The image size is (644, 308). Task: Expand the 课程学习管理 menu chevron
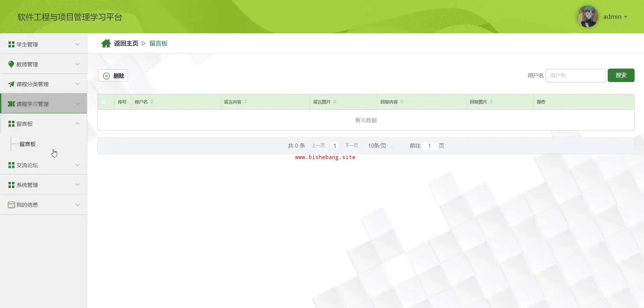pos(78,104)
